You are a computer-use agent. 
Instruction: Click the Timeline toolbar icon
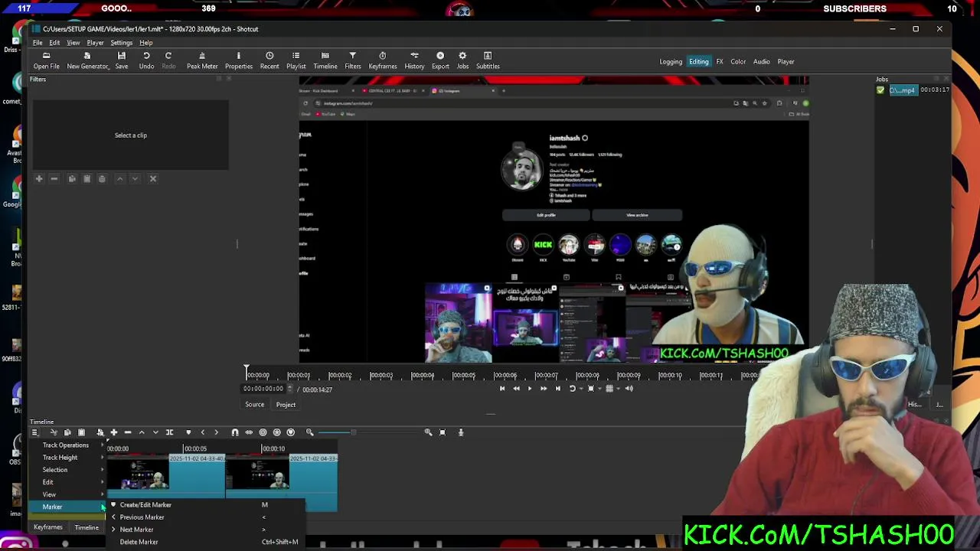pos(325,60)
